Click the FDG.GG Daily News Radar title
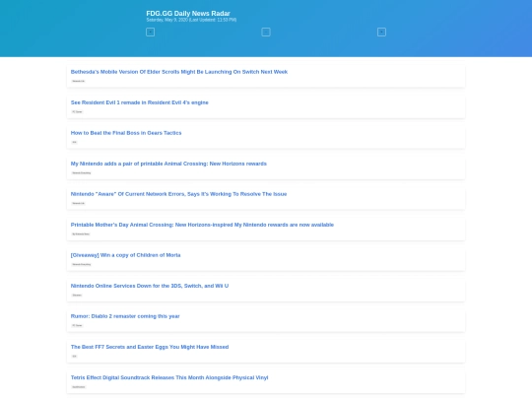 click(x=188, y=13)
